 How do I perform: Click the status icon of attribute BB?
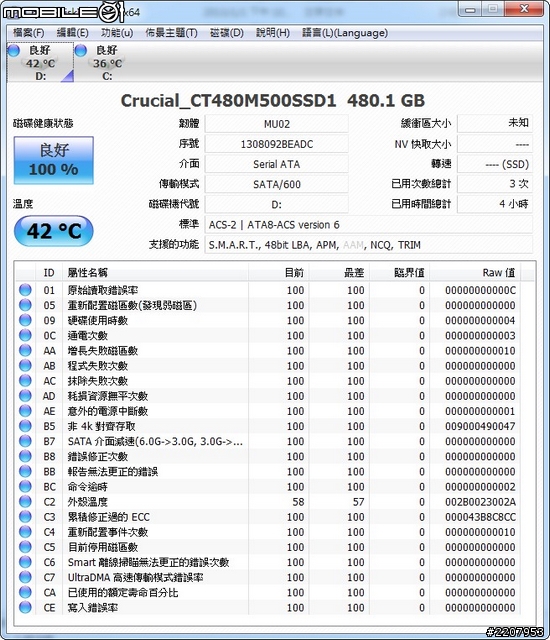[x=25, y=471]
